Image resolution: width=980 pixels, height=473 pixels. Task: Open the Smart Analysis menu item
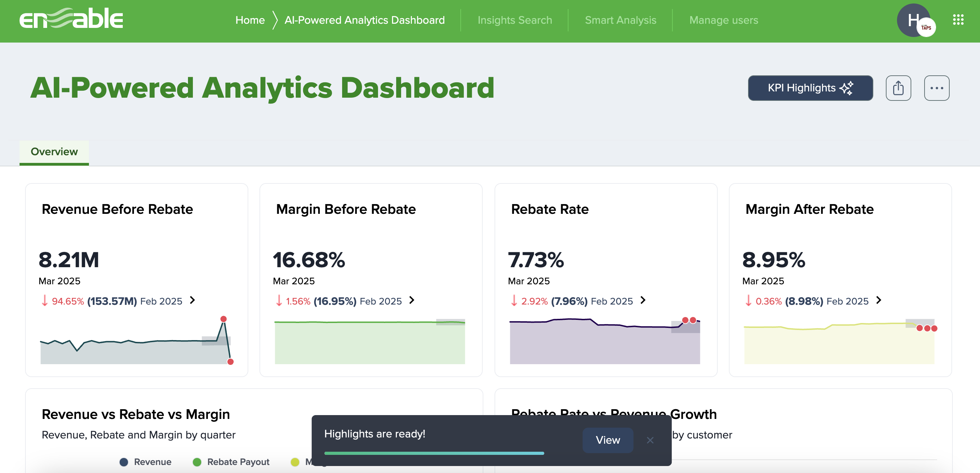point(620,20)
